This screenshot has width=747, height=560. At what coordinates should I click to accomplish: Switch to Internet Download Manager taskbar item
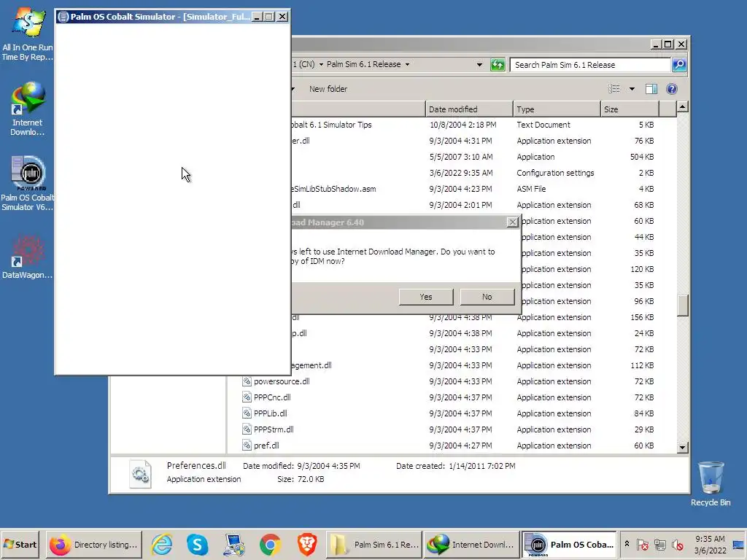tap(472, 544)
